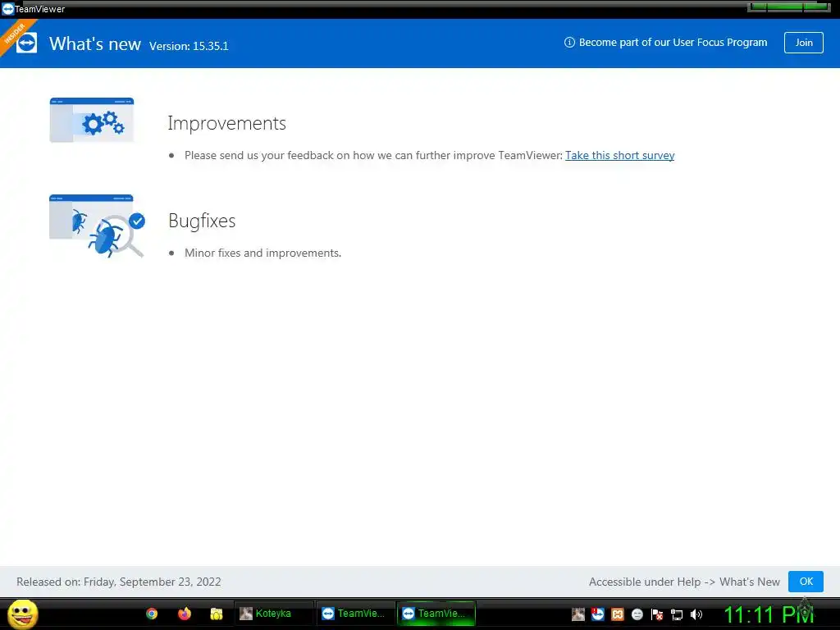840x630 pixels.
Task: Click the volume speaker tray icon
Action: [696, 614]
